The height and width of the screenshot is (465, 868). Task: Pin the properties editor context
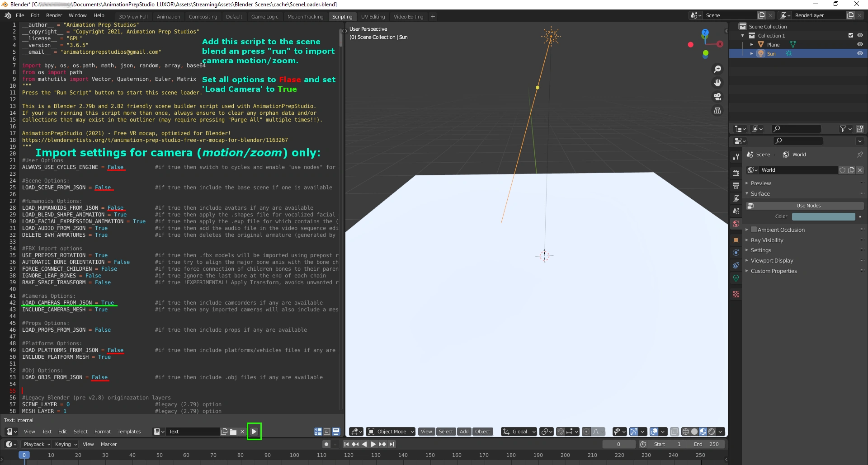859,155
